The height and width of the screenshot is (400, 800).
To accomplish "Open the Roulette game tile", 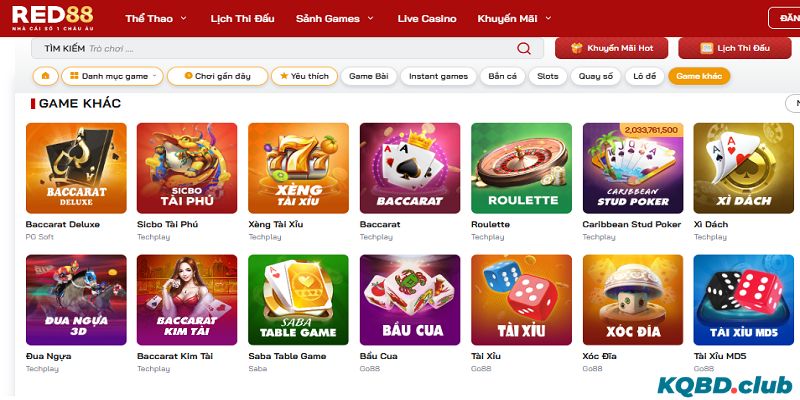I will pyautogui.click(x=521, y=168).
